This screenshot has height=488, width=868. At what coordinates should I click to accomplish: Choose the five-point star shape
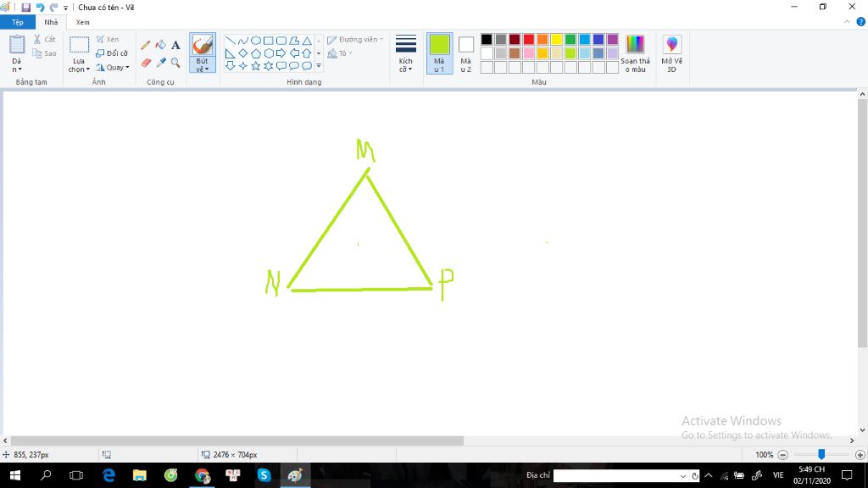(x=256, y=66)
